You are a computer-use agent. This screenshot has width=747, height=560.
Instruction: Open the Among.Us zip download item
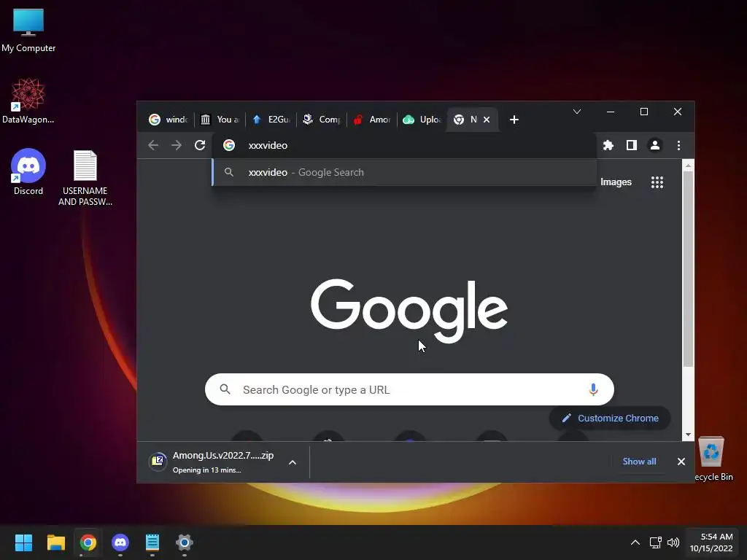pyautogui.click(x=212, y=462)
